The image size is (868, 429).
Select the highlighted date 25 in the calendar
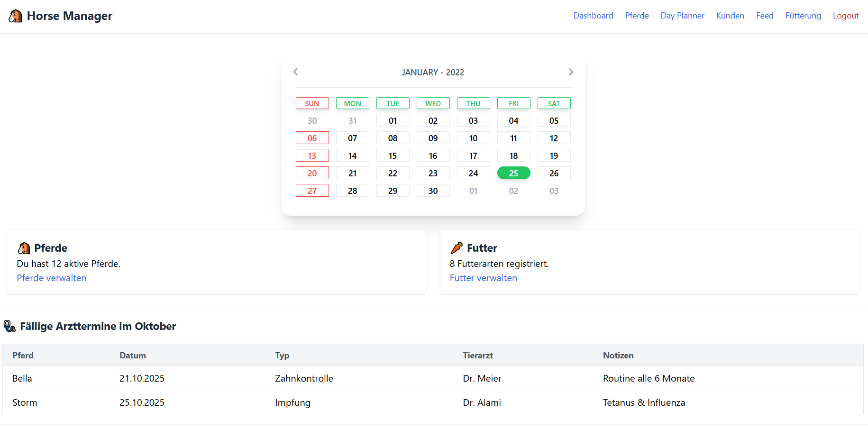coord(514,173)
